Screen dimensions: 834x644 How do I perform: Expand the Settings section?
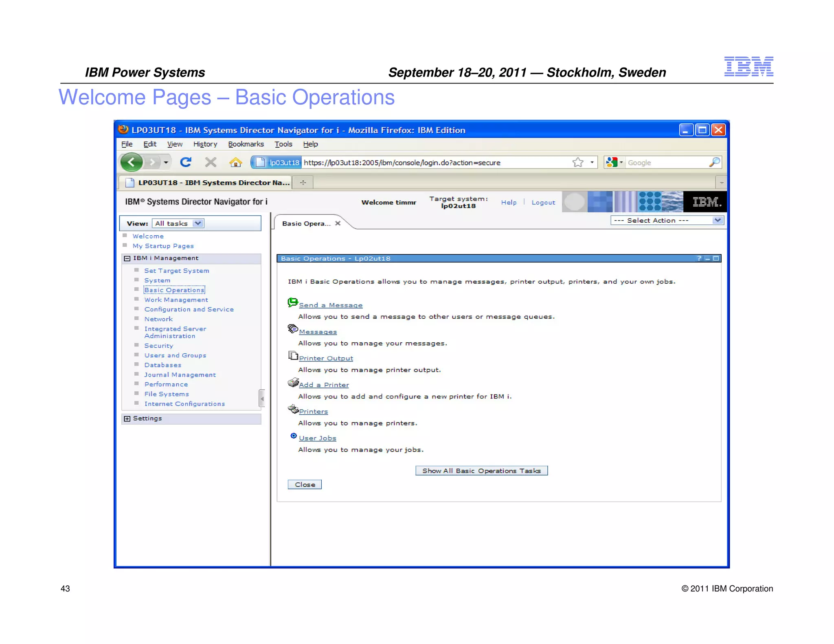(x=127, y=419)
